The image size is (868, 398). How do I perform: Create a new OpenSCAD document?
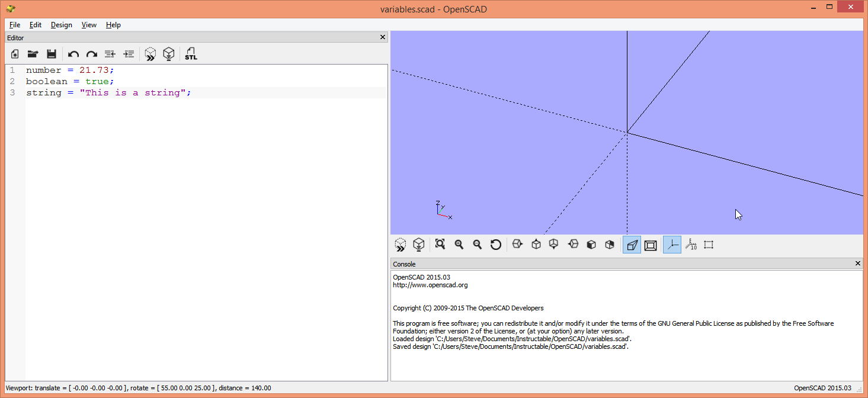pyautogui.click(x=14, y=54)
